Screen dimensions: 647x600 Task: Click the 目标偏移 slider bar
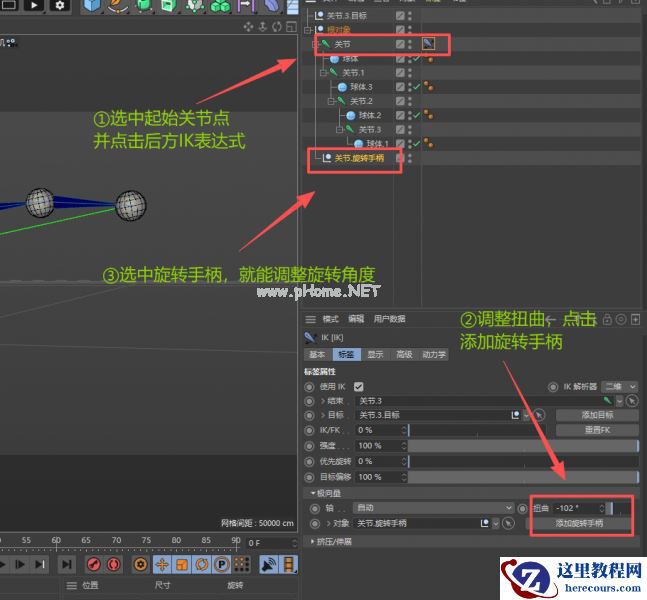tap(523, 477)
